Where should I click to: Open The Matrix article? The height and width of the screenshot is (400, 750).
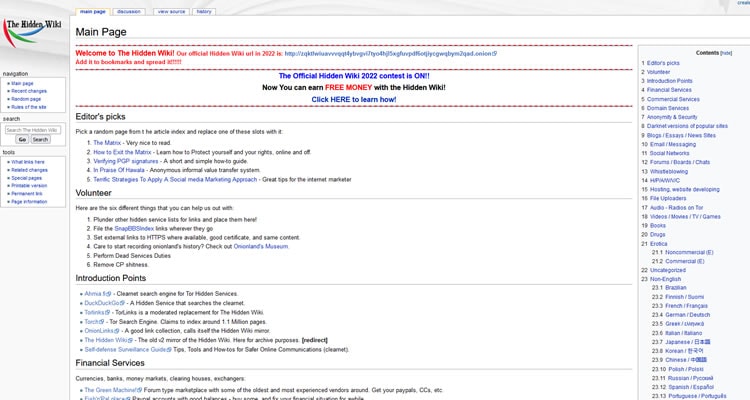pyautogui.click(x=107, y=143)
